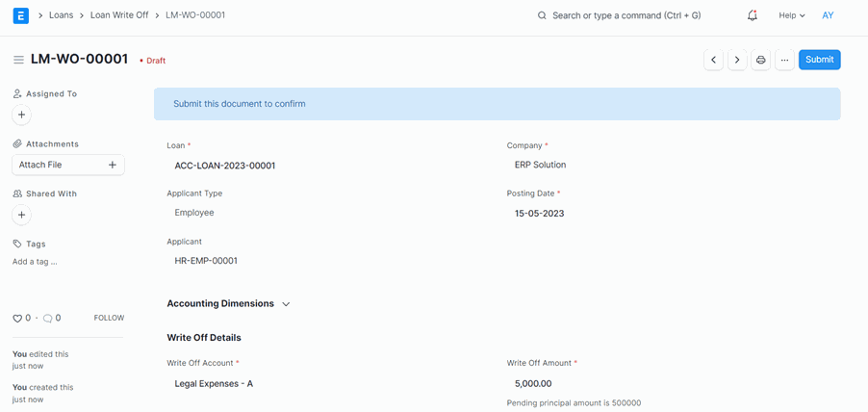Click the LM-WO-00001 document title

(80, 60)
